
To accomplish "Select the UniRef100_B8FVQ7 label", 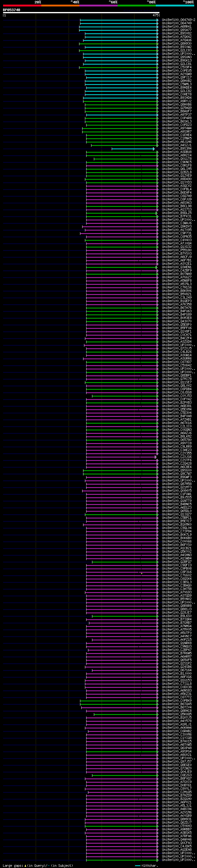I will pos(177,778).
